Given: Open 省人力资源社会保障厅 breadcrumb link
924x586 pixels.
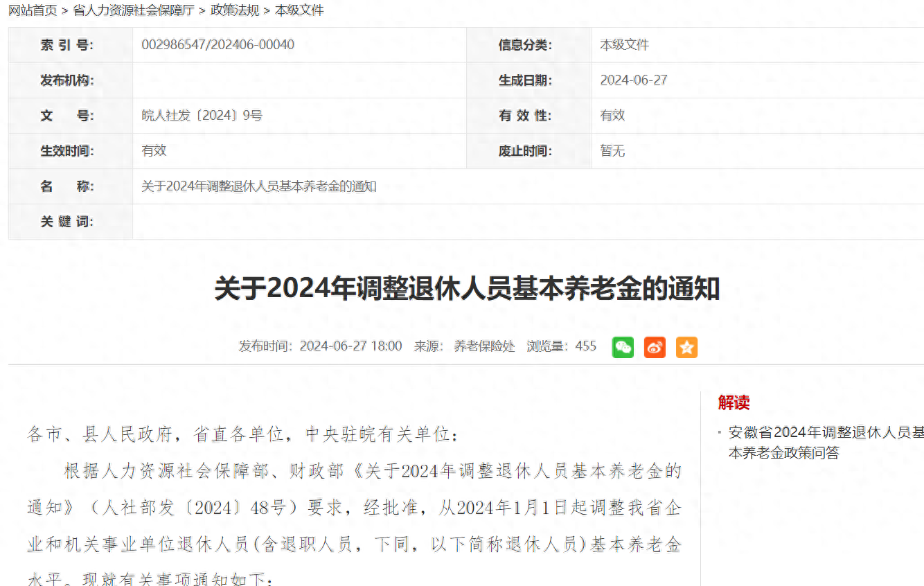Looking at the screenshot, I should (134, 10).
